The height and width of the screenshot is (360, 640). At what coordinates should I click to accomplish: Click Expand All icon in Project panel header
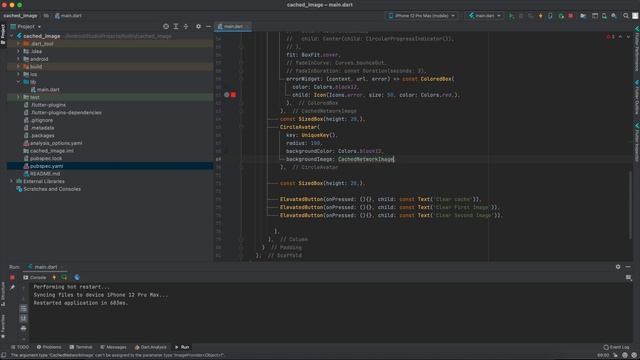click(176, 27)
